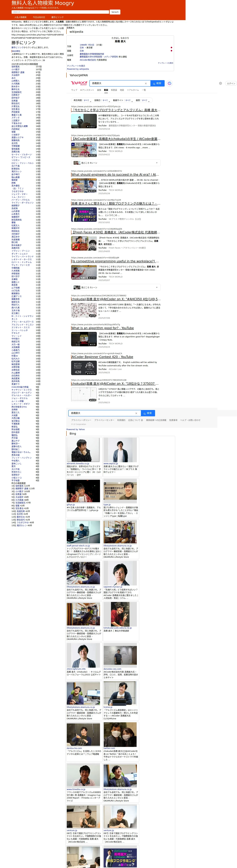Select the 動画 search tab
Viewport: 237px width, 868px height.
coord(106,90)
